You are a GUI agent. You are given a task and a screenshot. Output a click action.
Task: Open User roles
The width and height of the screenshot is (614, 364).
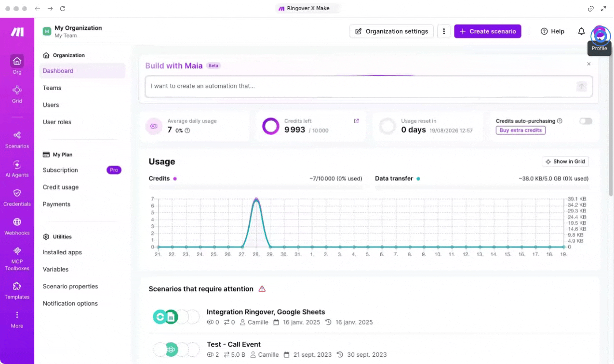57,122
